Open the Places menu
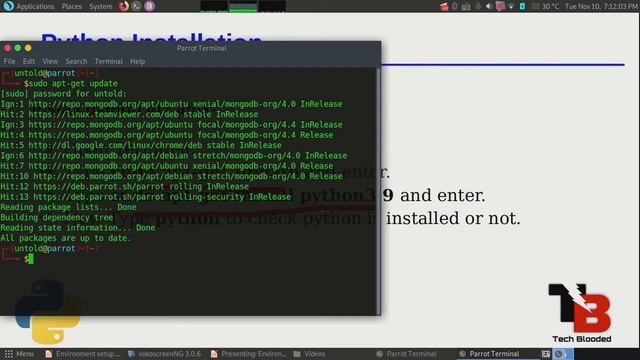This screenshot has height=360, width=640. pyautogui.click(x=71, y=7)
